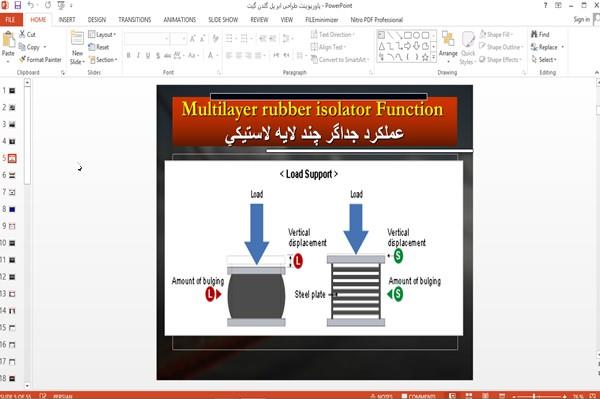Collapse the ribbon with the chevron
Viewport: 600px width, 399px height.
(597, 72)
